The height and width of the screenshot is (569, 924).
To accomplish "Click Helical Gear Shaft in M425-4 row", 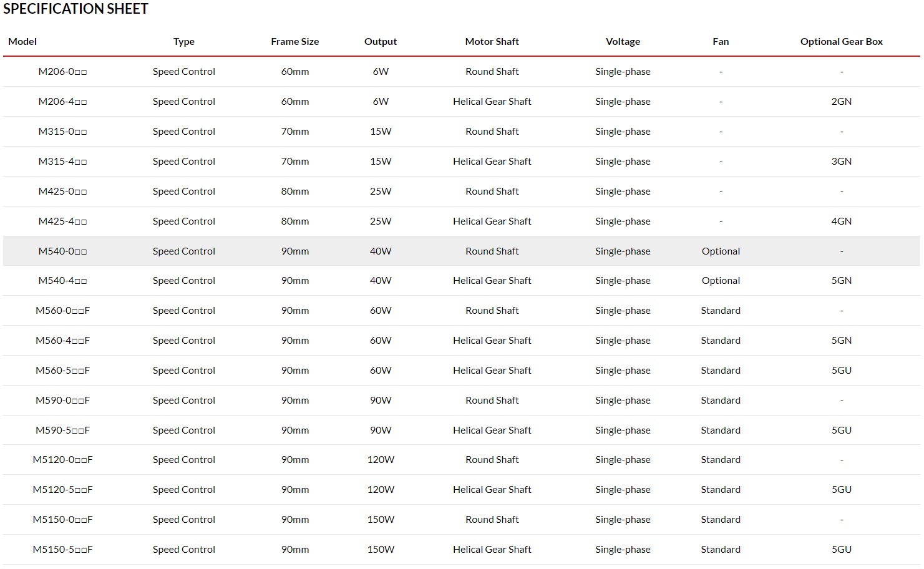I will pos(492,221).
